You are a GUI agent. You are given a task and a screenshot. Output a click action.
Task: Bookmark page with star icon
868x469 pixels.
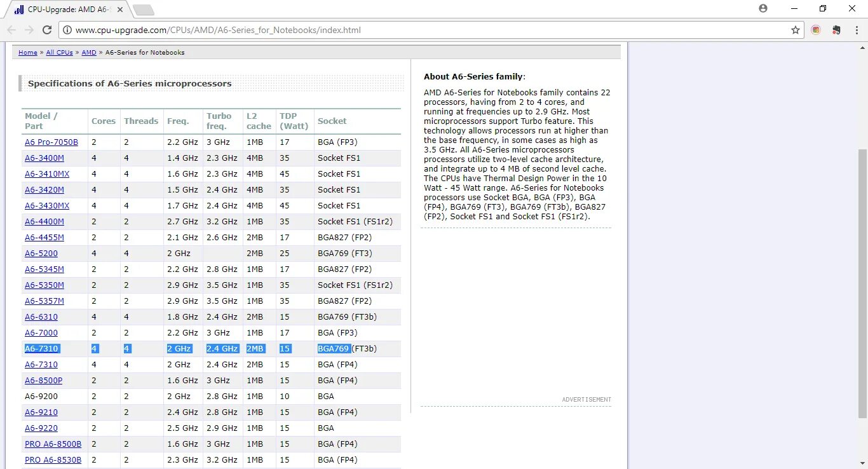point(795,30)
